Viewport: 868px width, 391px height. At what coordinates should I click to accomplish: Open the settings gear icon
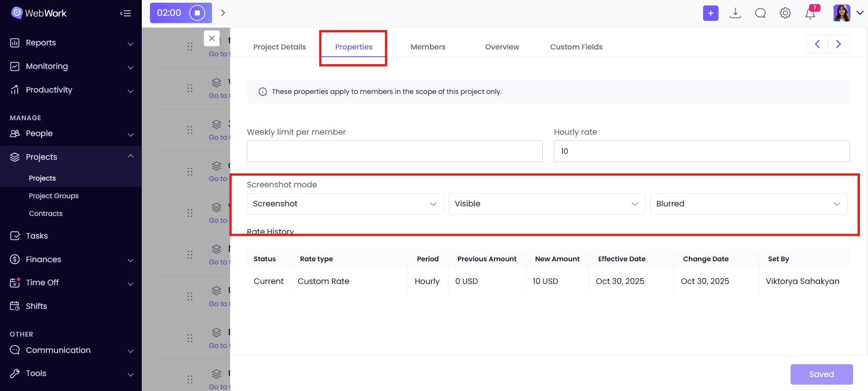click(785, 13)
